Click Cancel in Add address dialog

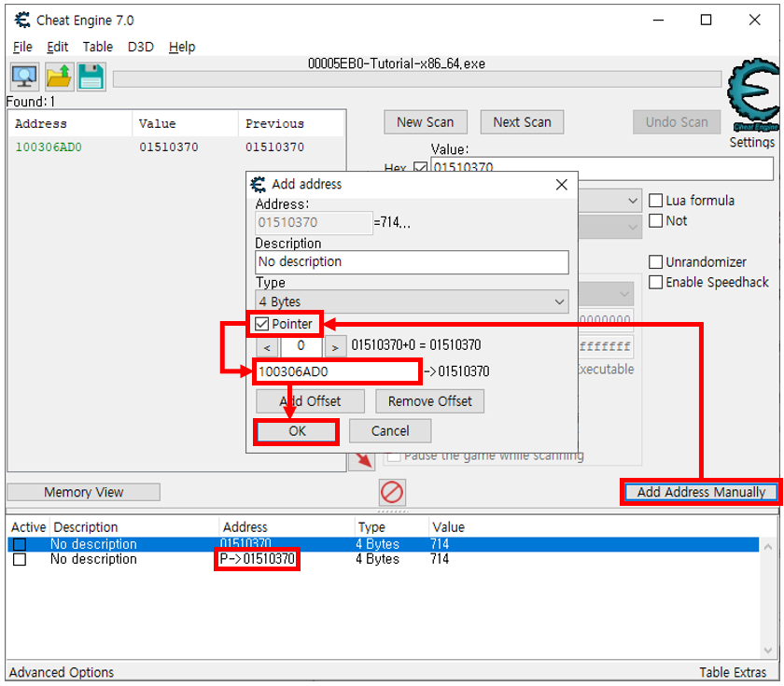[390, 431]
